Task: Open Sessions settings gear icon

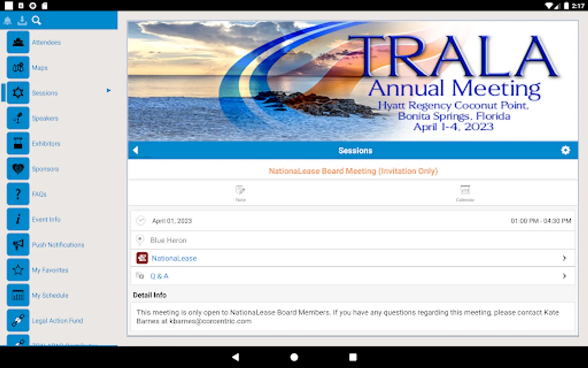Action: [x=566, y=150]
